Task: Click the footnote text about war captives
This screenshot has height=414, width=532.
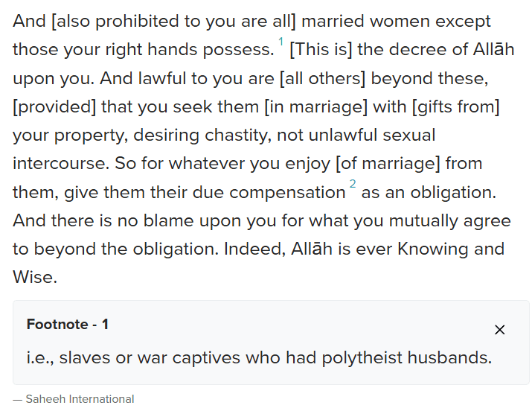Action: [259, 358]
